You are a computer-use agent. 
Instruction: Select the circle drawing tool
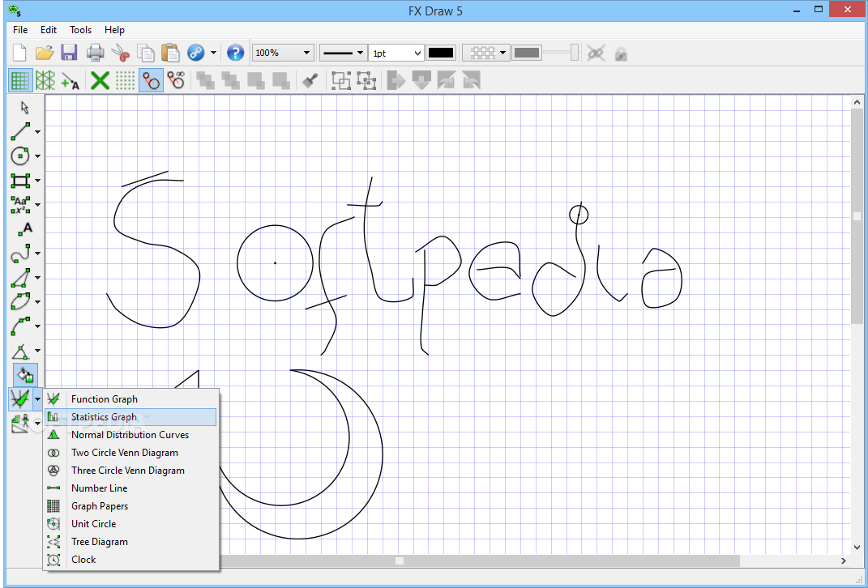point(20,156)
